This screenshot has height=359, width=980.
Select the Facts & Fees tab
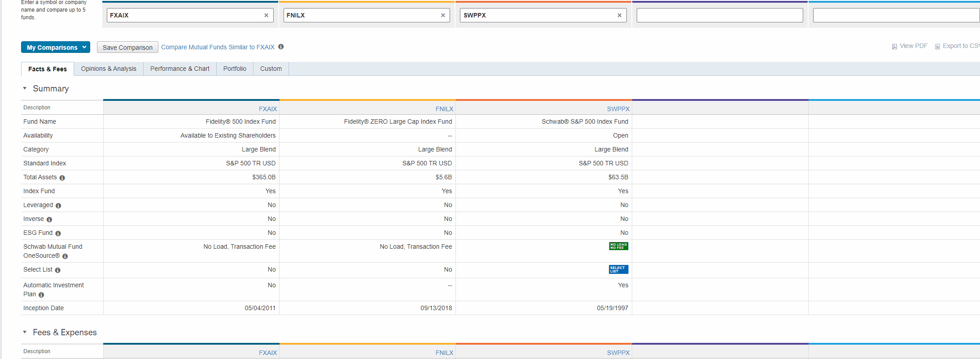pos(48,69)
